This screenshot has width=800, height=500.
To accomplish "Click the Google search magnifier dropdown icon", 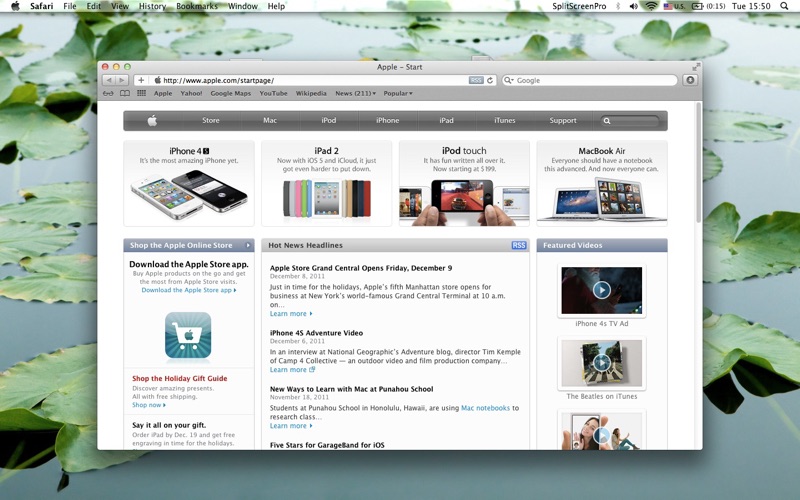I will 508,80.
